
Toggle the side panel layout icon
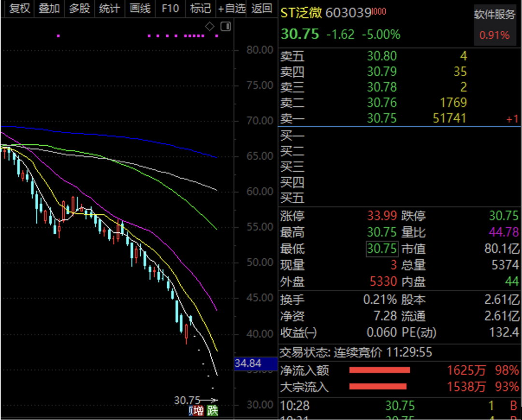225,27
